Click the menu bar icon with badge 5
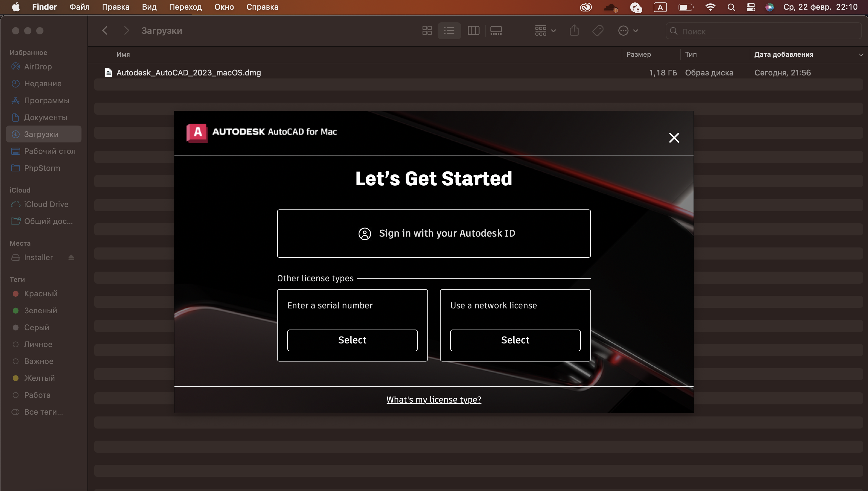The height and width of the screenshot is (491, 868). pyautogui.click(x=636, y=8)
